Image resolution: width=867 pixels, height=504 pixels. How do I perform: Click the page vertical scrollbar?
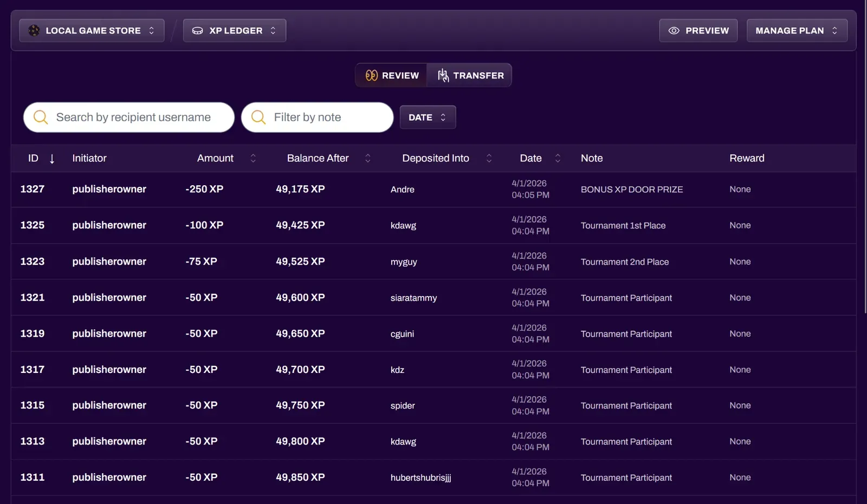865,157
